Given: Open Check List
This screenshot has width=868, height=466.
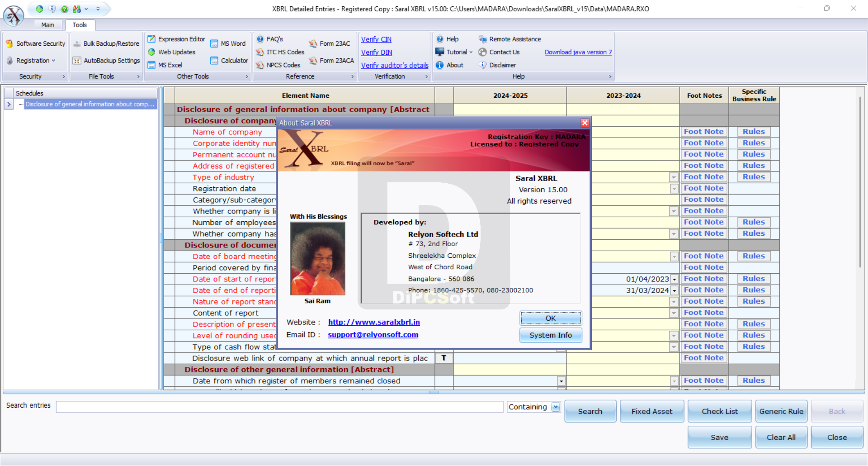Looking at the screenshot, I should (x=720, y=411).
